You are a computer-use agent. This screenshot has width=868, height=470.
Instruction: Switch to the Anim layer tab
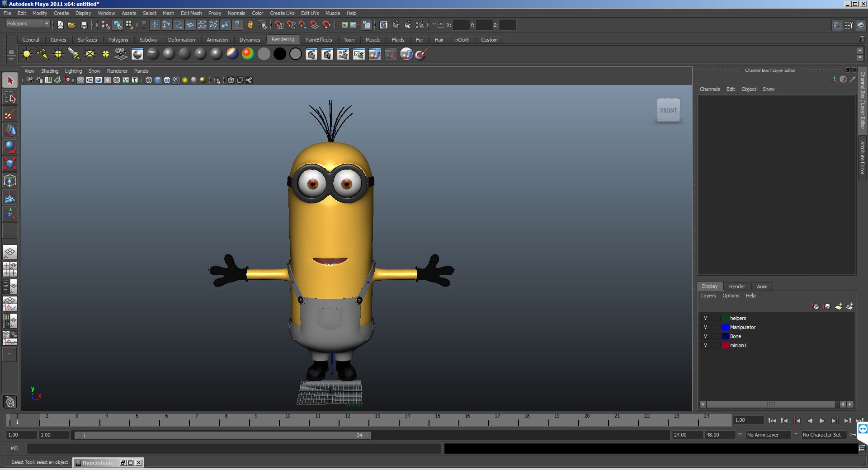tap(762, 287)
